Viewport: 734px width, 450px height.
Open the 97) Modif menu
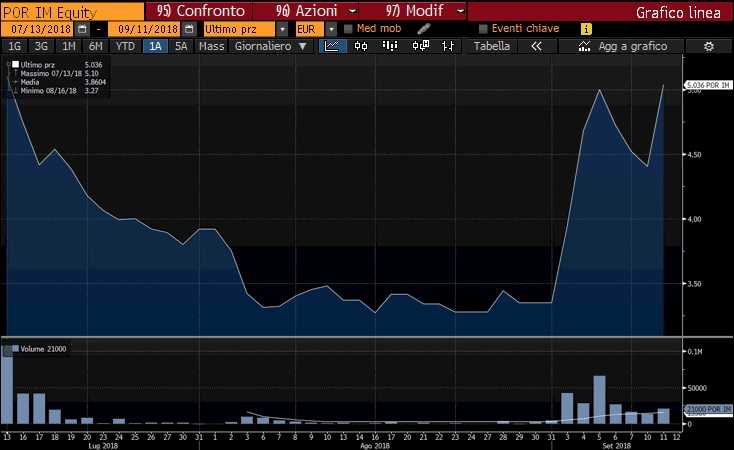click(x=415, y=11)
